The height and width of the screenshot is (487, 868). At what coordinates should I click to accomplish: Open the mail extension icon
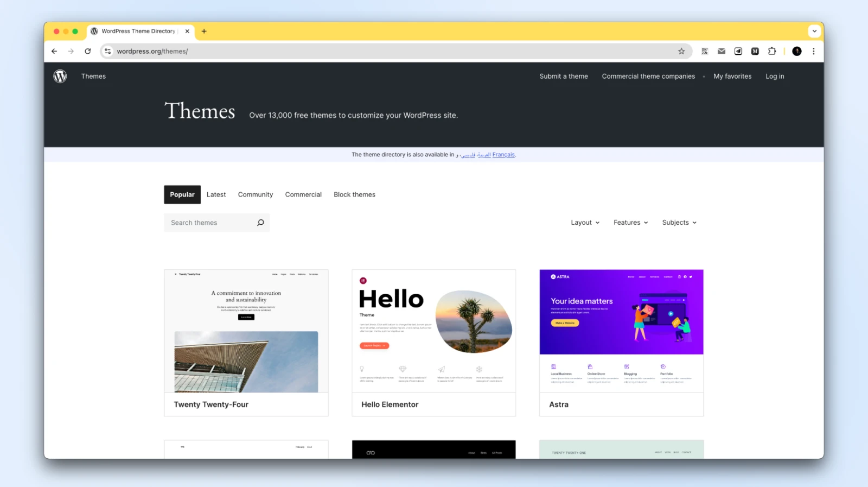722,51
